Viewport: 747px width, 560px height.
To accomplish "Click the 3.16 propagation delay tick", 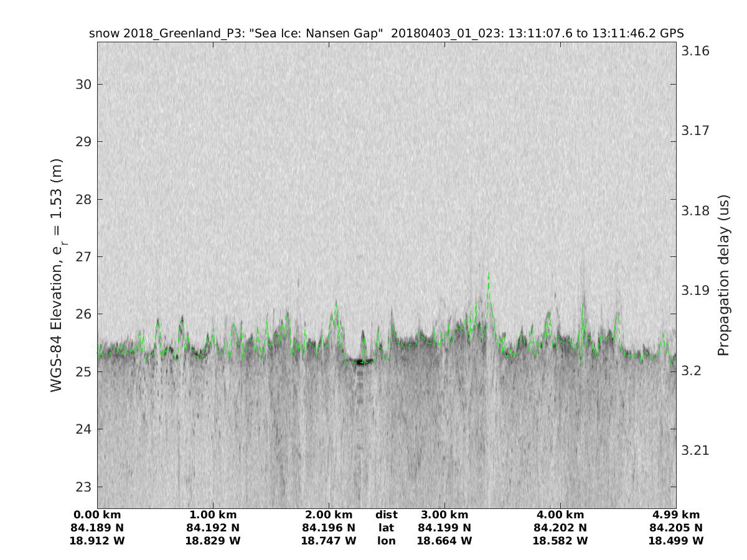I will (x=695, y=51).
